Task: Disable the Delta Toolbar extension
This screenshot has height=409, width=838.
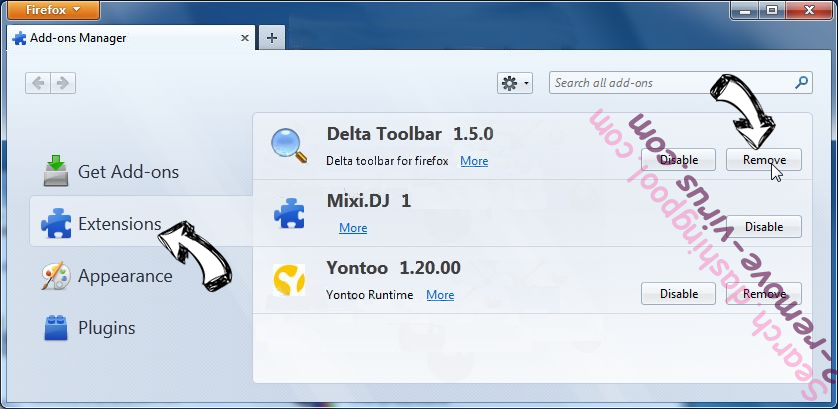Action: pyautogui.click(x=679, y=160)
